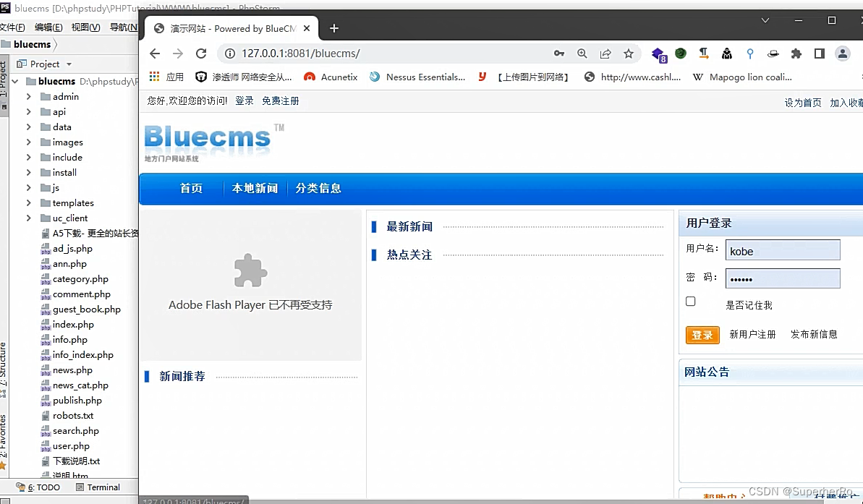Bookmark this page with the star icon
The height and width of the screenshot is (504, 863).
pyautogui.click(x=629, y=54)
